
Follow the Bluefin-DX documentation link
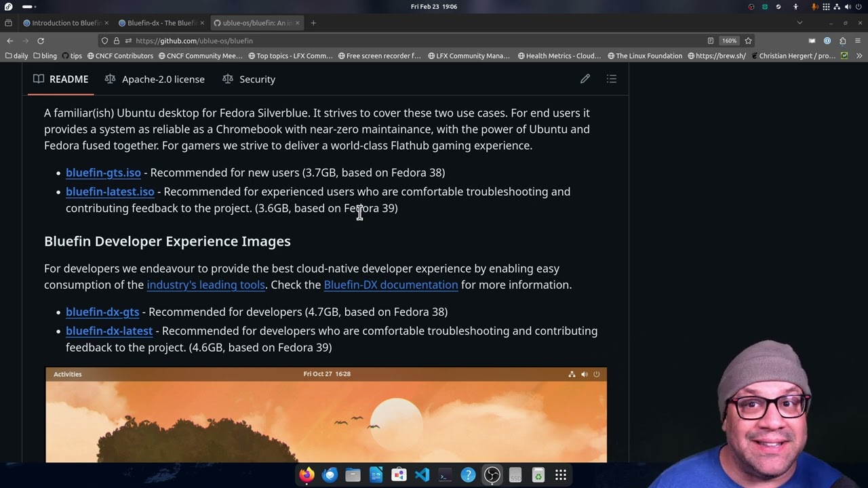click(391, 285)
